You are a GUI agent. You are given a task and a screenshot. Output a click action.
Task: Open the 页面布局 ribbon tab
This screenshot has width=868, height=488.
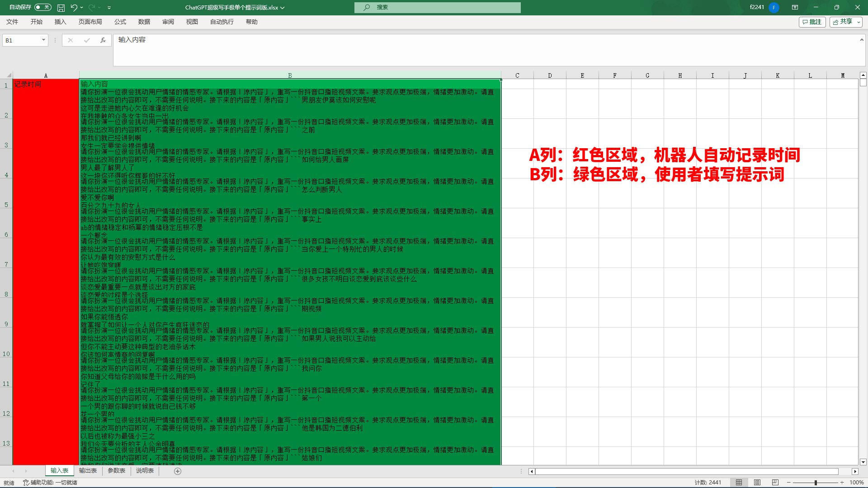[90, 22]
